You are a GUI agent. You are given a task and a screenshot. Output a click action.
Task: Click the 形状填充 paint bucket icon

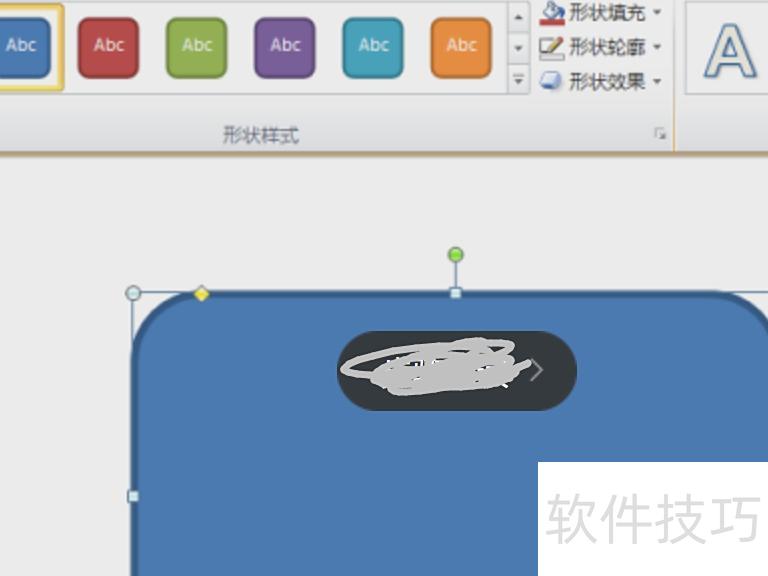click(552, 13)
